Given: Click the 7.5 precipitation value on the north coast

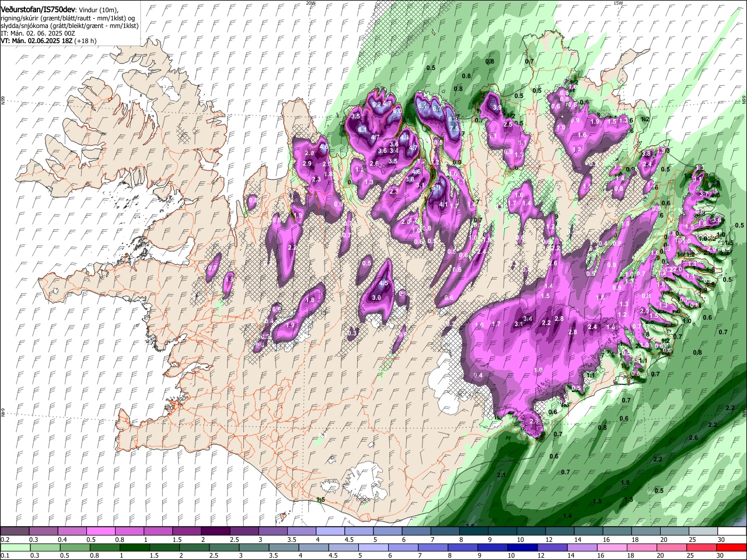Looking at the screenshot, I should tap(455, 127).
